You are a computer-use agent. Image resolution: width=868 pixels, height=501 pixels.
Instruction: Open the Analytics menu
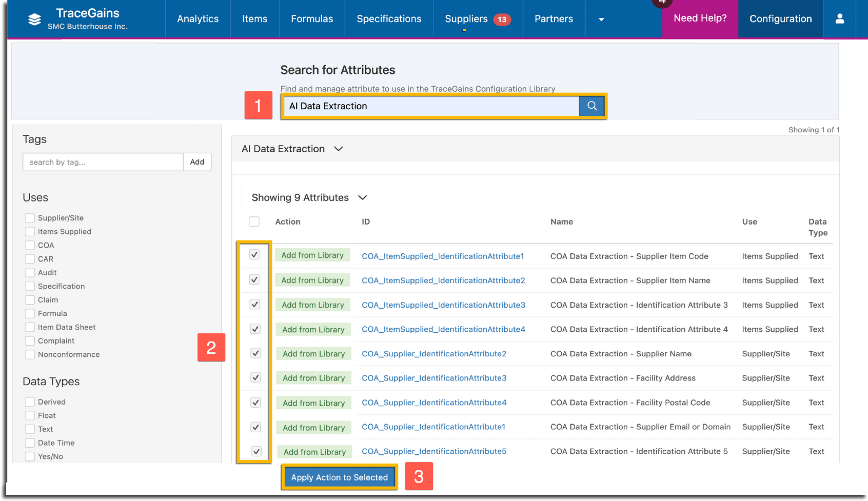(x=198, y=18)
